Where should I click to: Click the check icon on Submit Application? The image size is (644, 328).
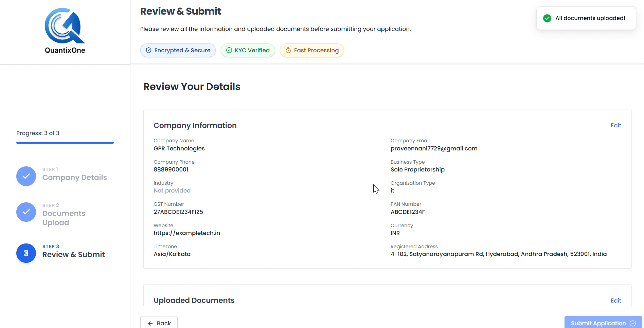633,324
